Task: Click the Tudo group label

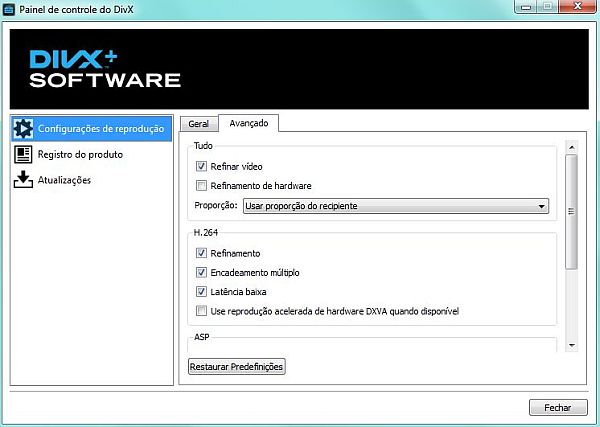Action: [203, 145]
